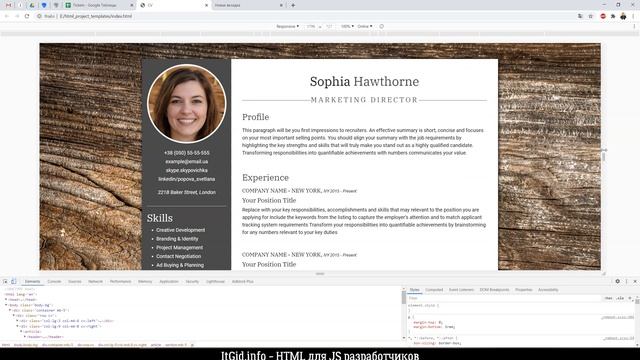Switch to the Computed sidebar tab

click(x=434, y=290)
